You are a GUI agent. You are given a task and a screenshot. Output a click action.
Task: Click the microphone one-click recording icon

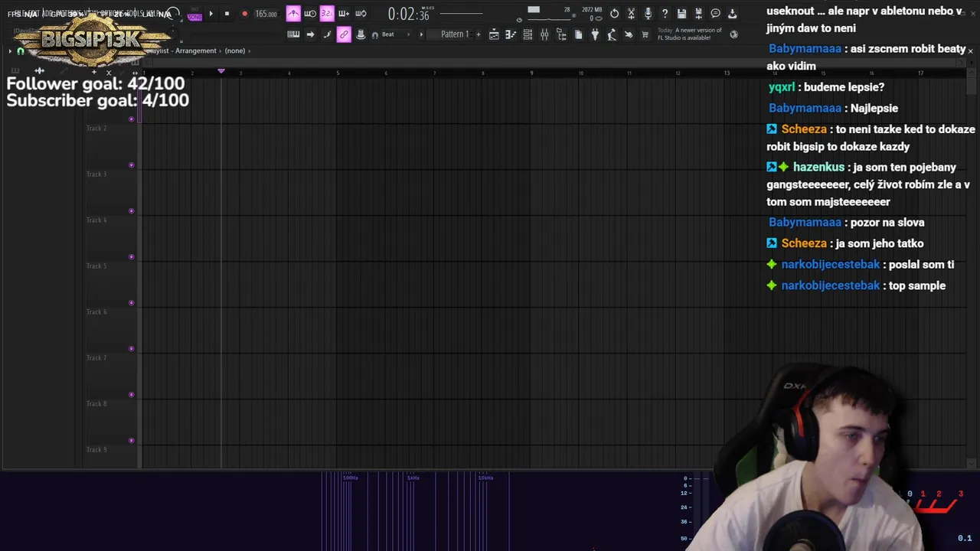[648, 14]
